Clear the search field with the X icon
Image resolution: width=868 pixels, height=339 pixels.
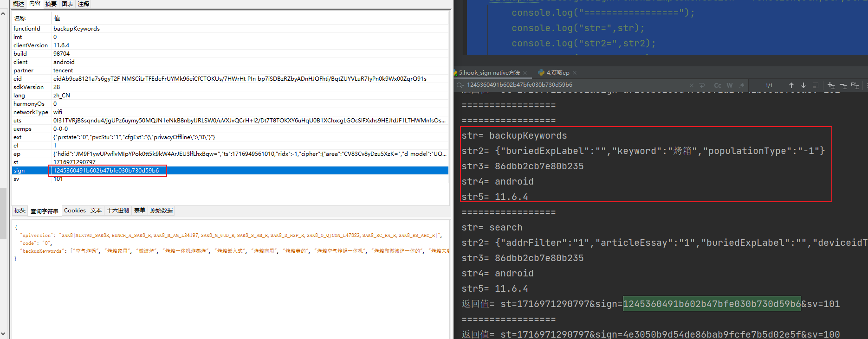[692, 85]
